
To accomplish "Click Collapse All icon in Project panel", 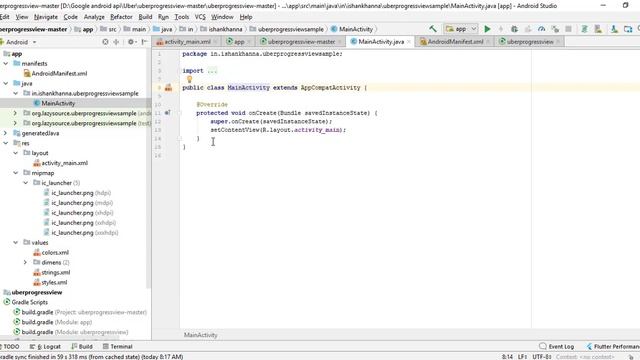I will (116, 42).
